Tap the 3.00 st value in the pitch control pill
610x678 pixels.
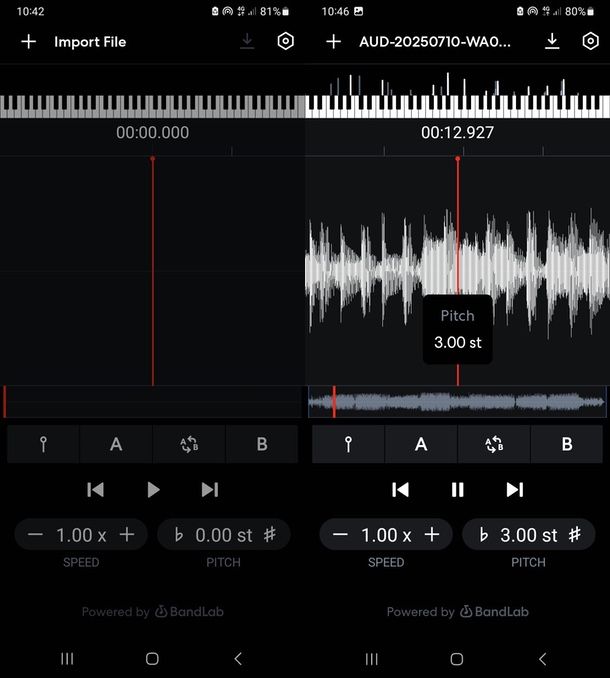[529, 535]
